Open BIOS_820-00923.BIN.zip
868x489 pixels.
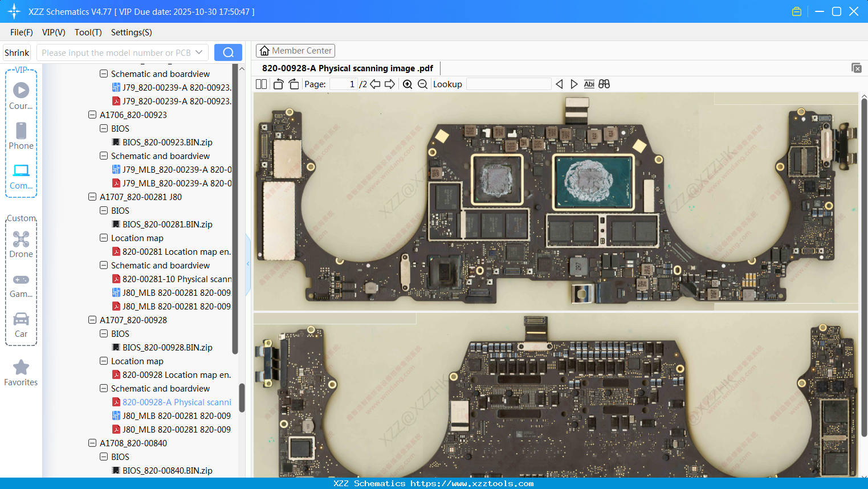coord(168,142)
